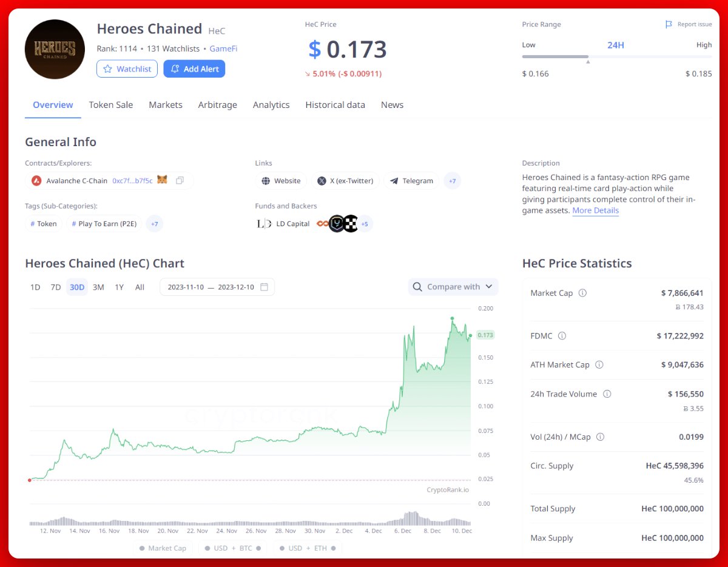Toggle the Market Cap chart series

click(163, 548)
